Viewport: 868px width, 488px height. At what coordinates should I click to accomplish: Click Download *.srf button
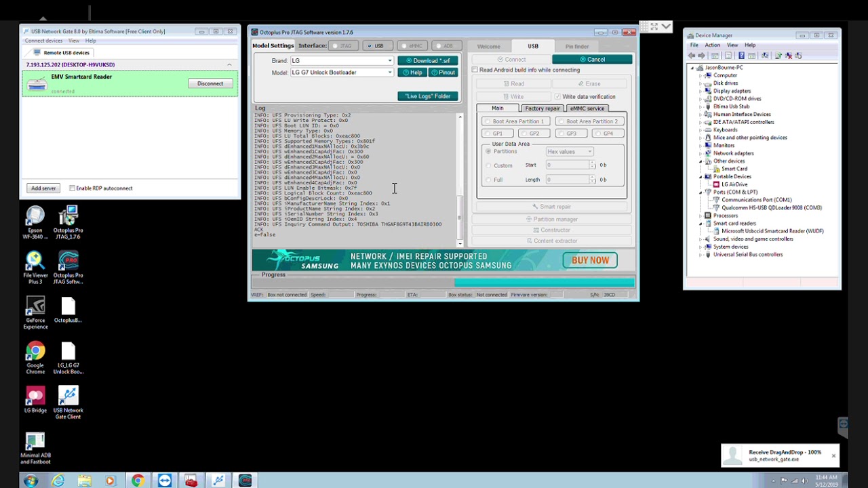[428, 61]
